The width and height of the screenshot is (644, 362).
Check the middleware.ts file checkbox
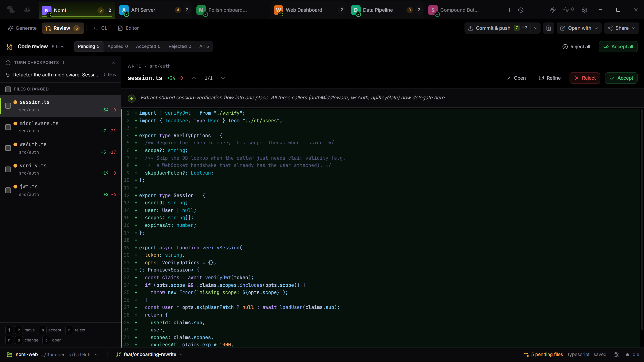[x=8, y=127]
